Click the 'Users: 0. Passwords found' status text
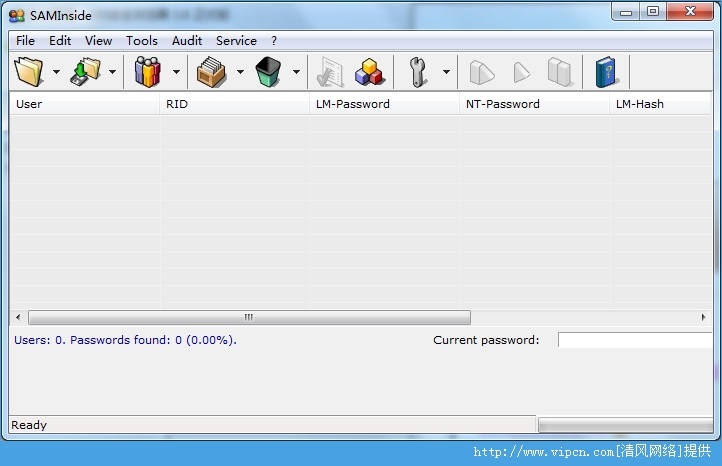This screenshot has height=466, width=722. [125, 340]
